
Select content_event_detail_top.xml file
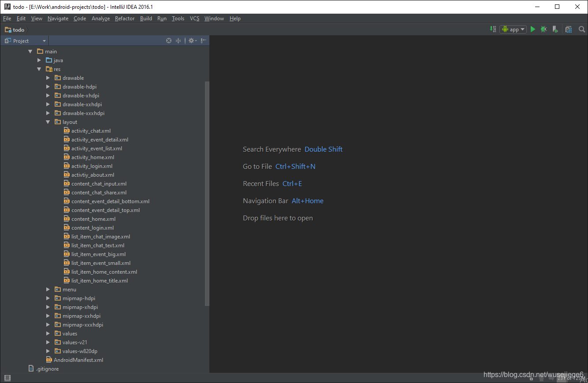pyautogui.click(x=105, y=210)
